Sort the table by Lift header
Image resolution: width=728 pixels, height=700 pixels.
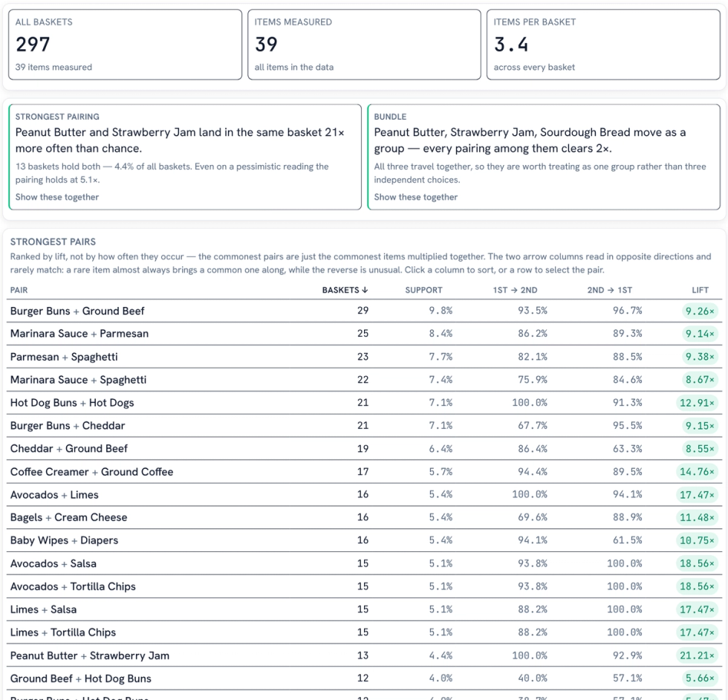click(x=700, y=290)
